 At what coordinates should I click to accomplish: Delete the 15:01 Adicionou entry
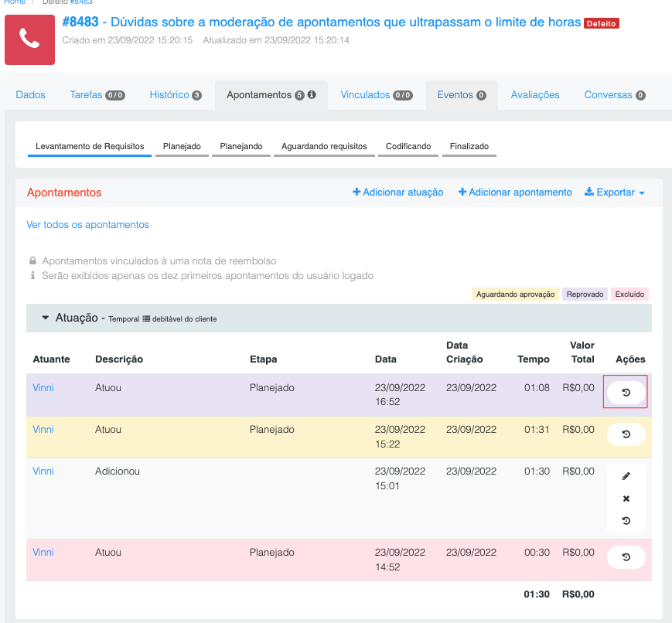click(x=626, y=499)
